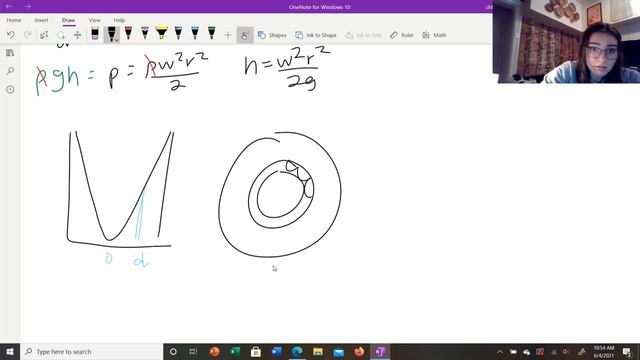Open the View tab
The width and height of the screenshot is (640, 360).
[x=95, y=20]
